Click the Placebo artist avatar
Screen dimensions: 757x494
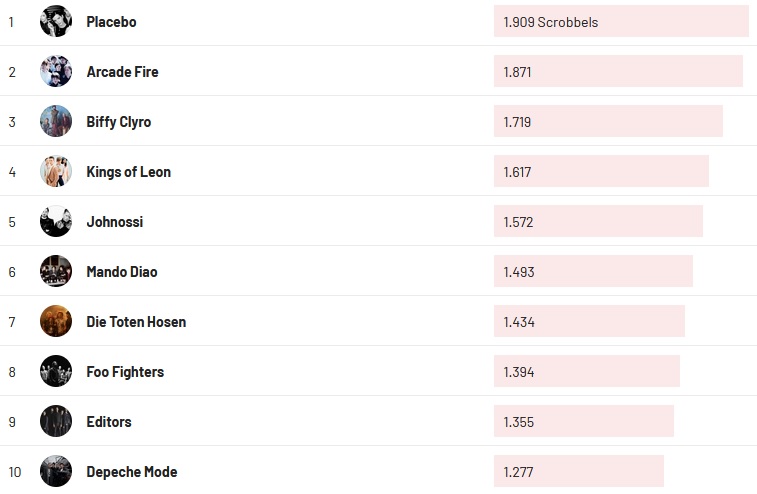click(x=56, y=21)
